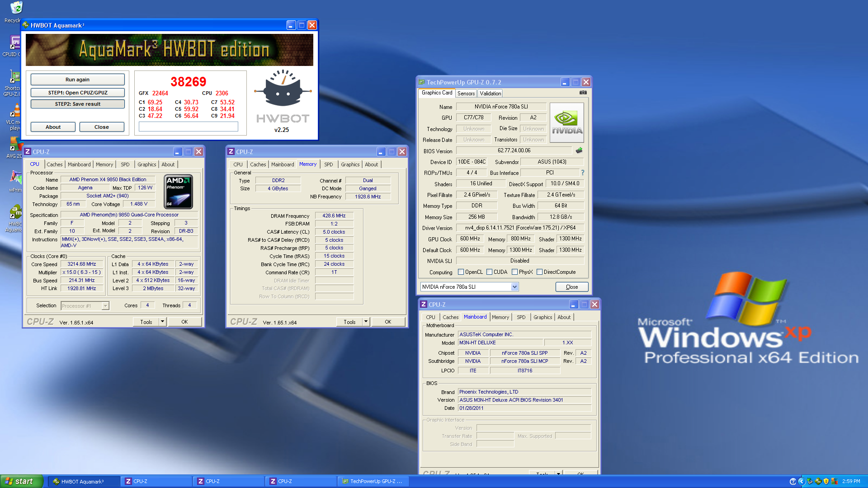Image resolution: width=868 pixels, height=488 pixels.
Task: Click the AVG tray icon
Action: 834,481
